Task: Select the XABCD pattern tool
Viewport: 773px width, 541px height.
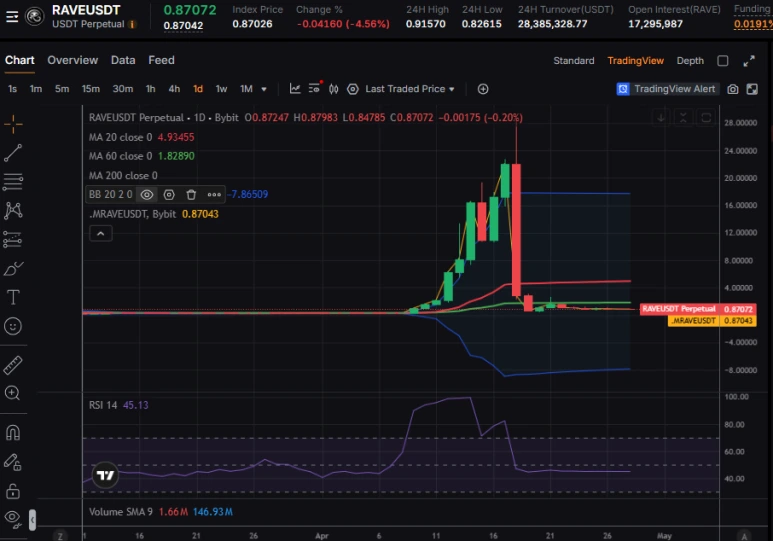Action: 13,211
